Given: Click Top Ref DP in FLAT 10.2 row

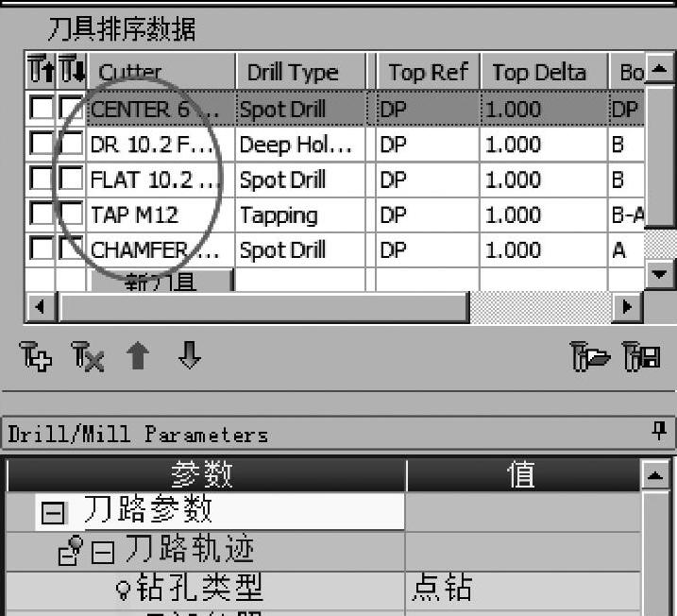Looking at the screenshot, I should coord(428,180).
